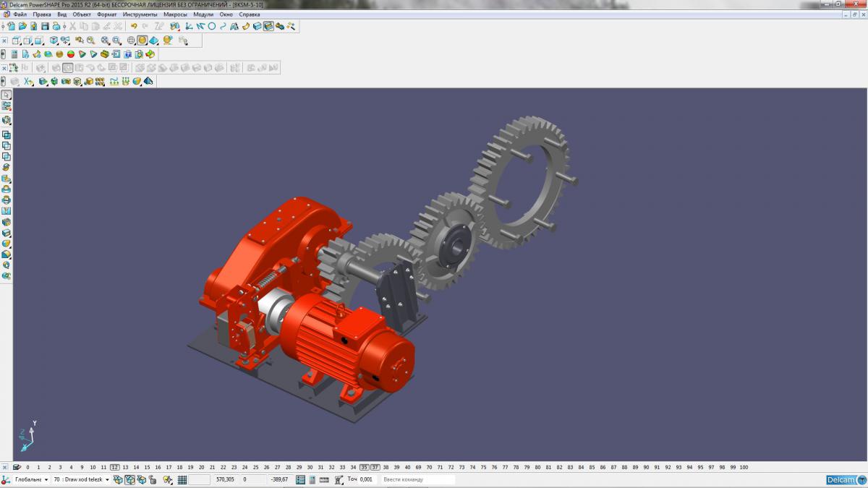868x488 pixels.
Task: Enable level 100
Action: click(744, 467)
